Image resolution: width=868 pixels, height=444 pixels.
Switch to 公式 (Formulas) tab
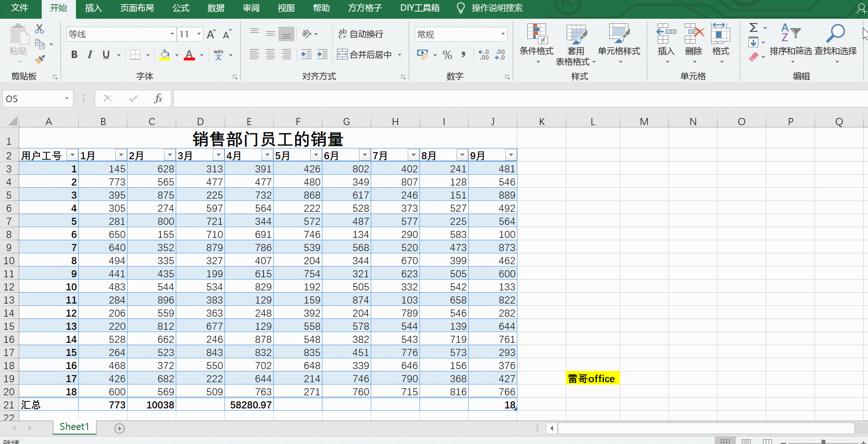click(x=181, y=8)
